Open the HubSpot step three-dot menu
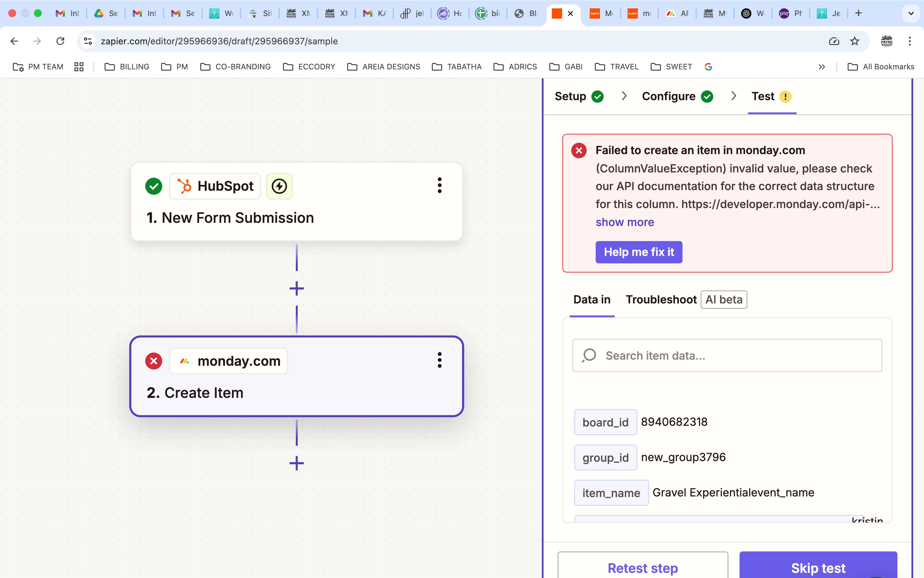924x578 pixels. (440, 185)
